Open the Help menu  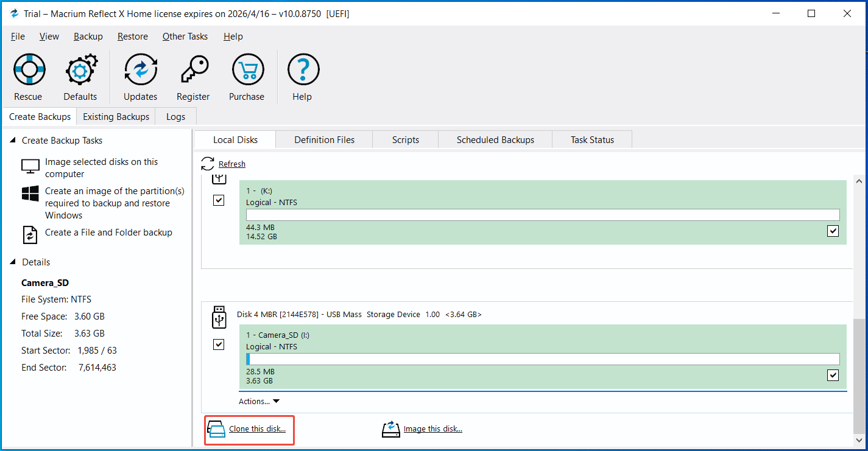coord(233,37)
